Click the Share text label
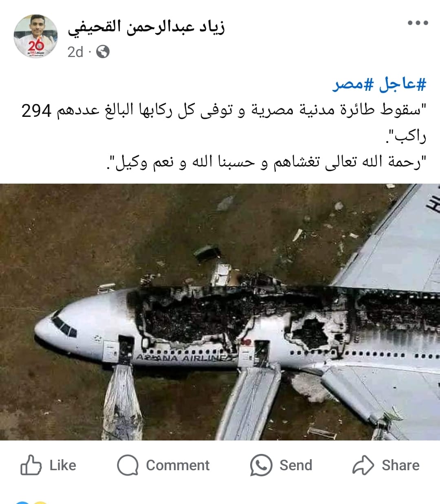 tap(400, 465)
